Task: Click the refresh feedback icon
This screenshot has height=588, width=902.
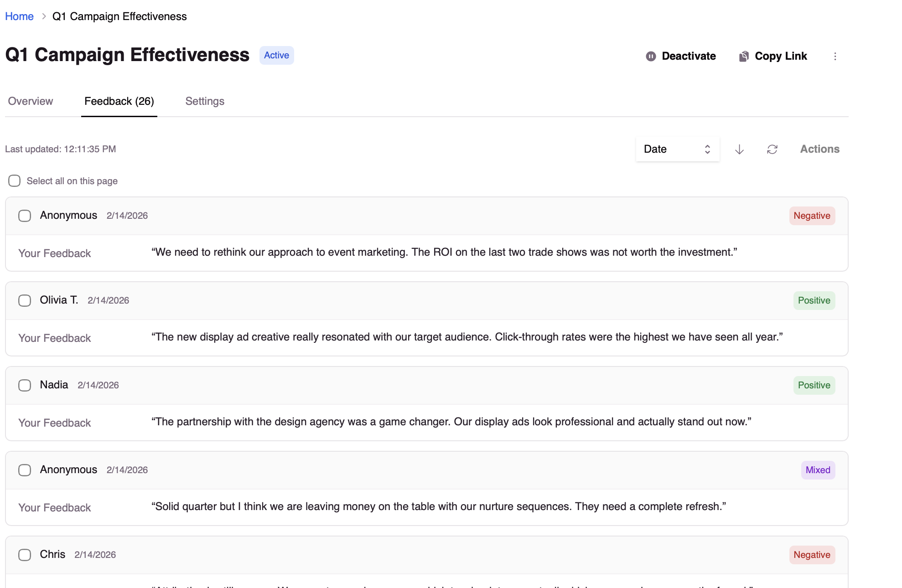Action: pyautogui.click(x=772, y=149)
